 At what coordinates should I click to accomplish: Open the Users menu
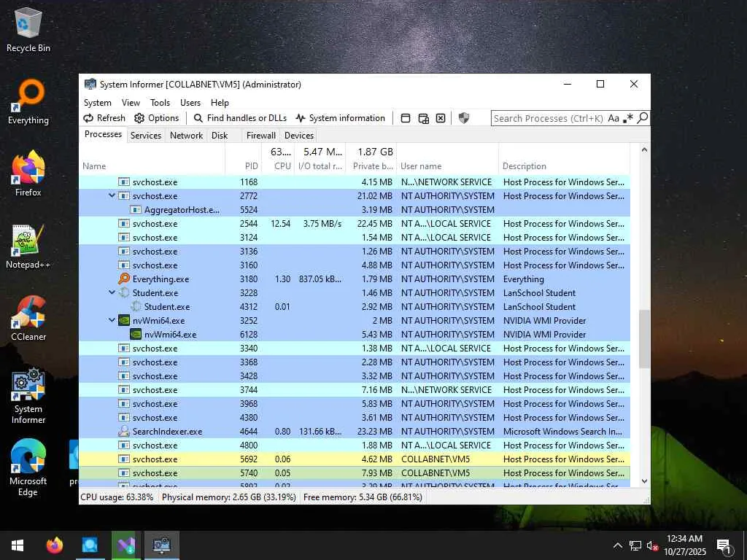click(x=190, y=103)
